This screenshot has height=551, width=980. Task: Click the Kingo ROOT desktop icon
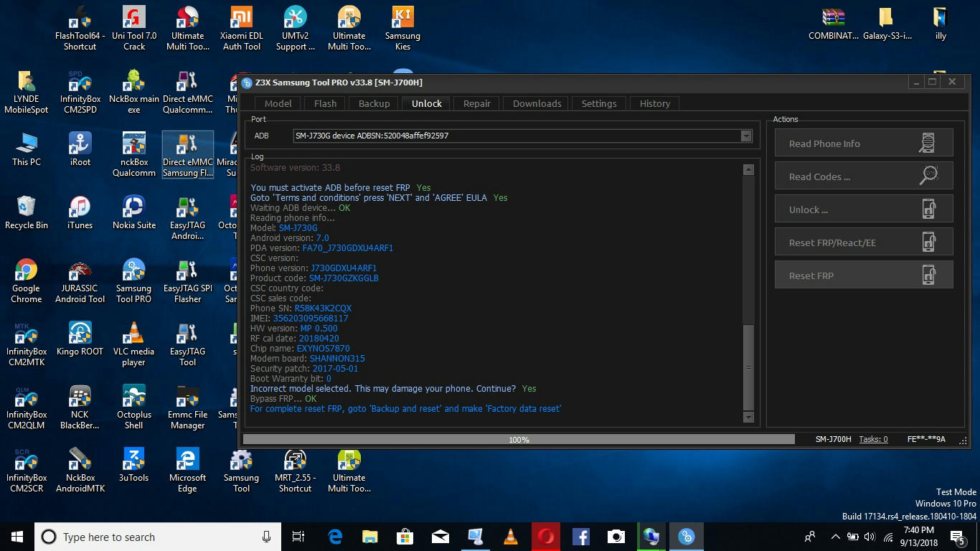pyautogui.click(x=80, y=339)
